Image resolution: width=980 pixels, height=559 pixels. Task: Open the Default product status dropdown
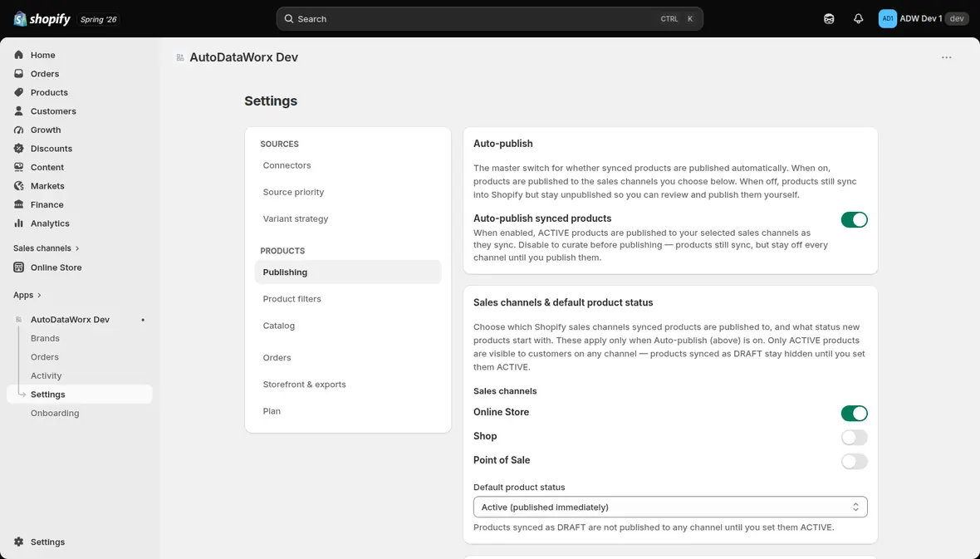pyautogui.click(x=670, y=508)
